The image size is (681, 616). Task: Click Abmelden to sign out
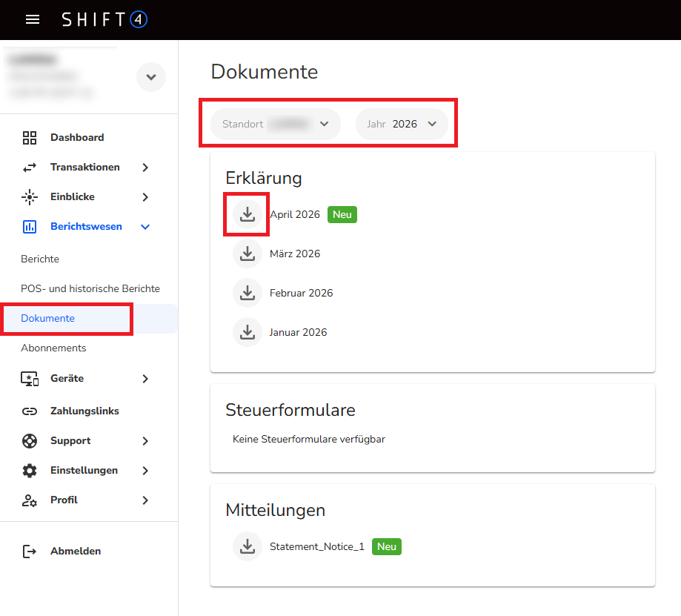[x=76, y=552]
